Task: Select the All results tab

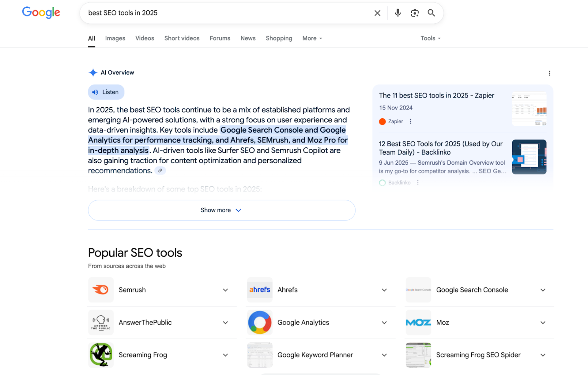Action: click(91, 38)
